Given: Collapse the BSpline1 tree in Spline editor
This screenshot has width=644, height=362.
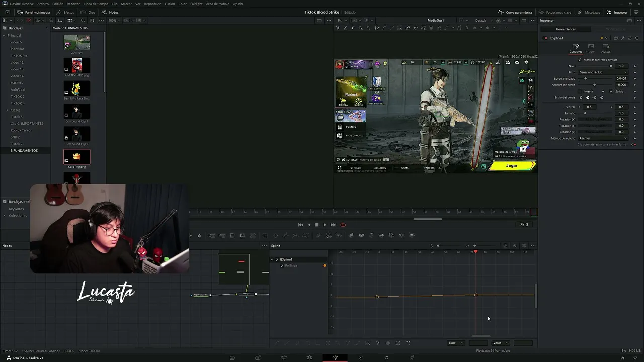Looking at the screenshot, I should coord(272,259).
